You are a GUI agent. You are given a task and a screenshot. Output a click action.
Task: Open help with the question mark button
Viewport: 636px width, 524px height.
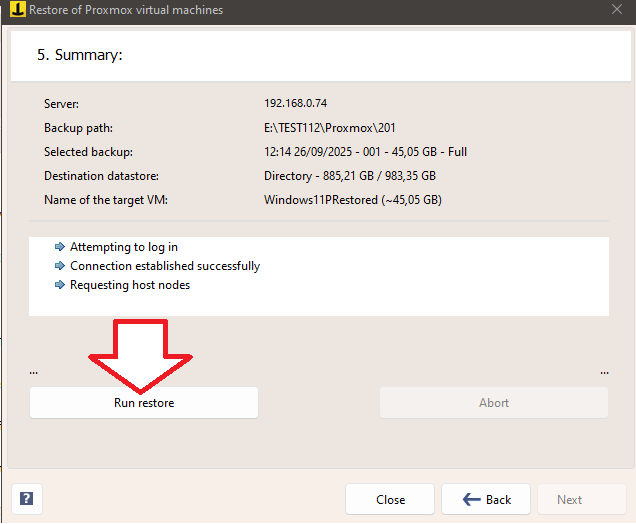click(26, 499)
